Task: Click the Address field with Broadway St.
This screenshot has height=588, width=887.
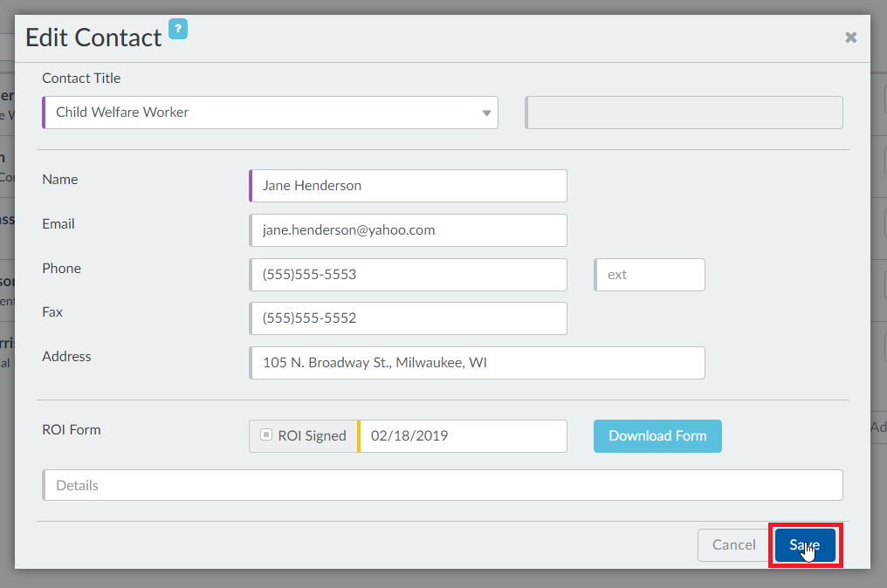Action: tap(477, 363)
